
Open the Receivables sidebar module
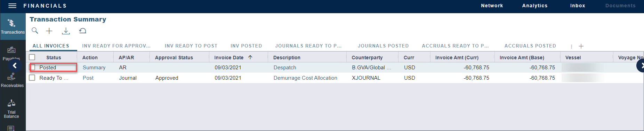pyautogui.click(x=12, y=80)
